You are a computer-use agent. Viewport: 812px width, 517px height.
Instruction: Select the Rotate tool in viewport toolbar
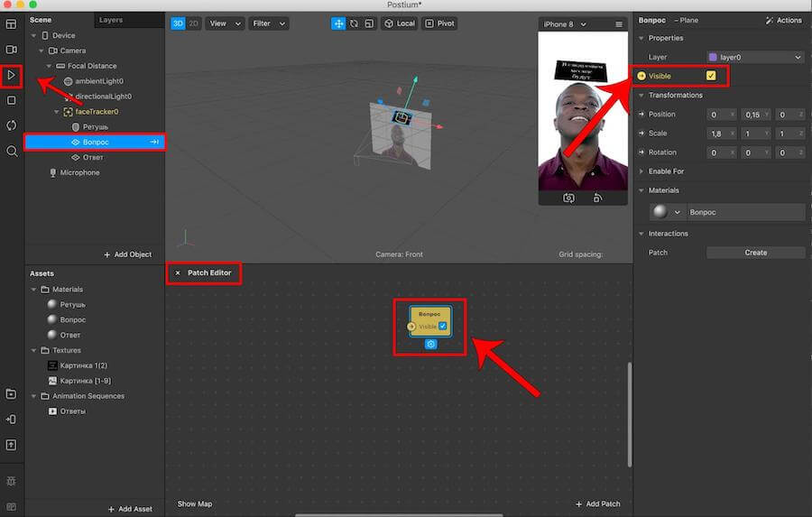(x=354, y=23)
